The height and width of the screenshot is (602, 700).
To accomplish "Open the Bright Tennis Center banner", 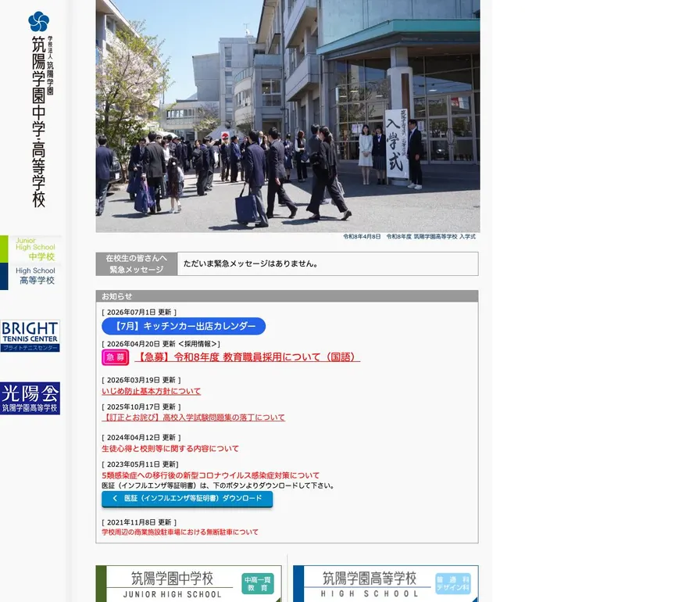I will [x=30, y=336].
